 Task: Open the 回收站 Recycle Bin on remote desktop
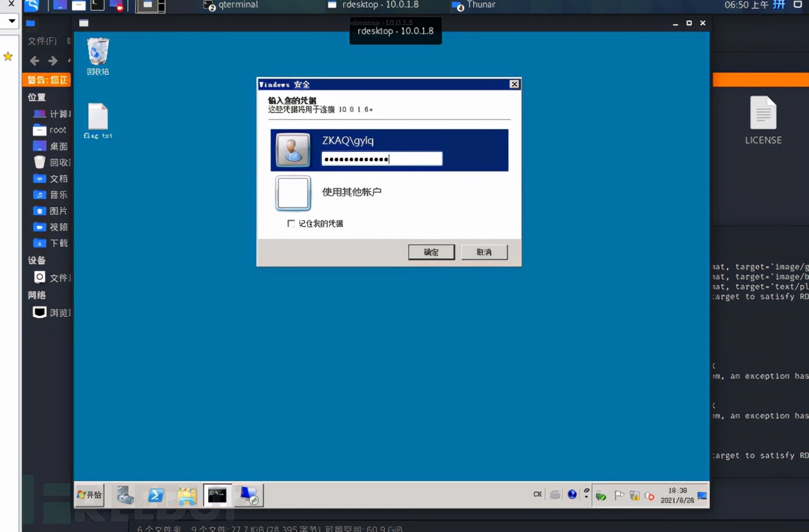[x=97, y=52]
